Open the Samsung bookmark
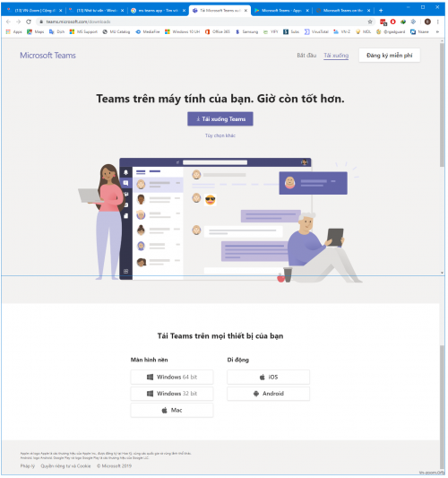This screenshot has width=448, height=478. [246, 31]
